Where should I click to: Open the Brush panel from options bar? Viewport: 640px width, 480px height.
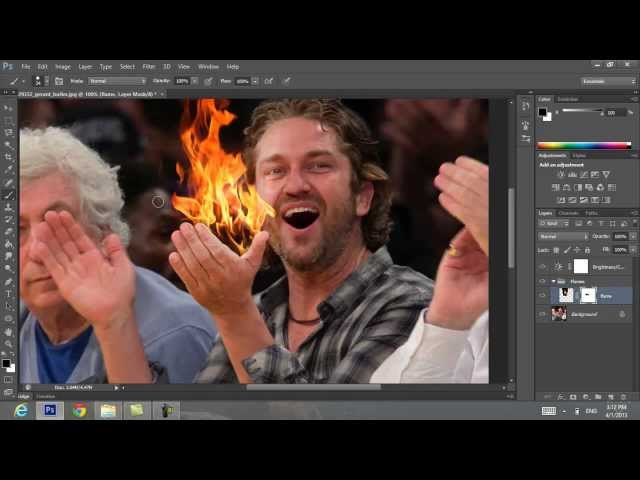coord(59,81)
